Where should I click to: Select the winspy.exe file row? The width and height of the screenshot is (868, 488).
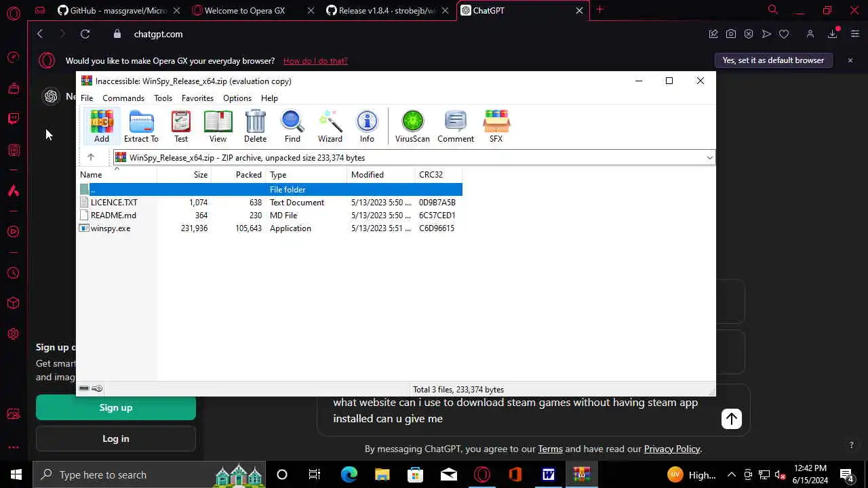271,228
